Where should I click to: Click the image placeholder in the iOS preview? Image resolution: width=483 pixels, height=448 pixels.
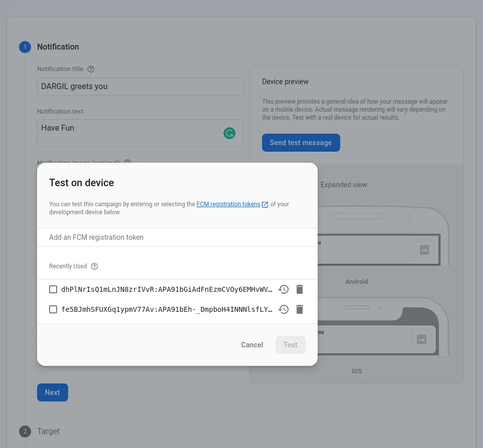(422, 339)
